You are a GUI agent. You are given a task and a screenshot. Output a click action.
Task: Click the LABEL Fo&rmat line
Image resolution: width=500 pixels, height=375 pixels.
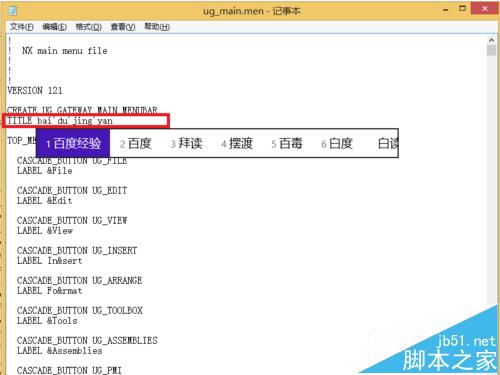tap(50, 291)
